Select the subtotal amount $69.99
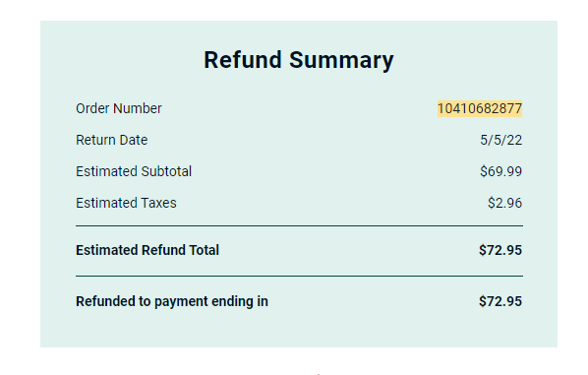Image resolution: width=588 pixels, height=375 pixels. click(501, 171)
